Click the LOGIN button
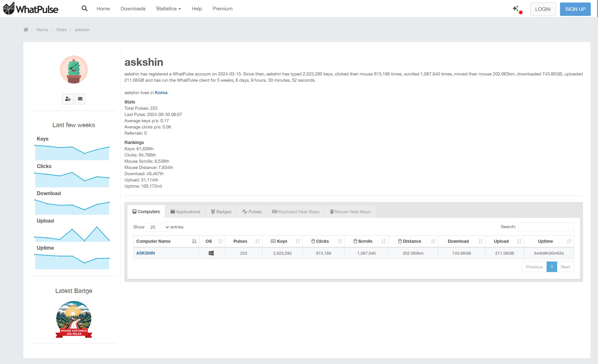This screenshot has width=598, height=364. (x=543, y=9)
